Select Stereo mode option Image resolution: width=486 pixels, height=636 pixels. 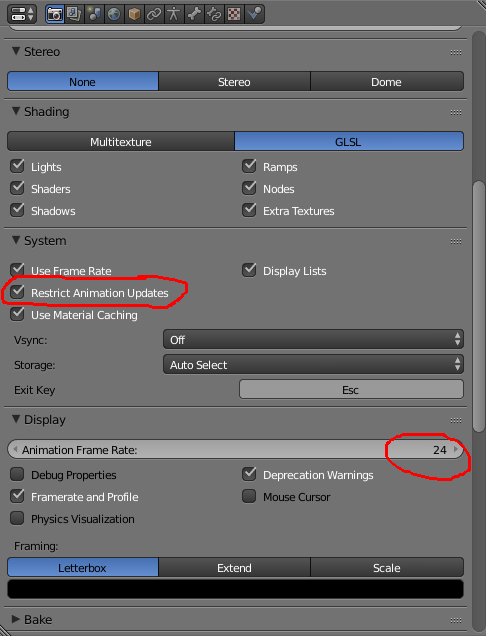click(234, 82)
